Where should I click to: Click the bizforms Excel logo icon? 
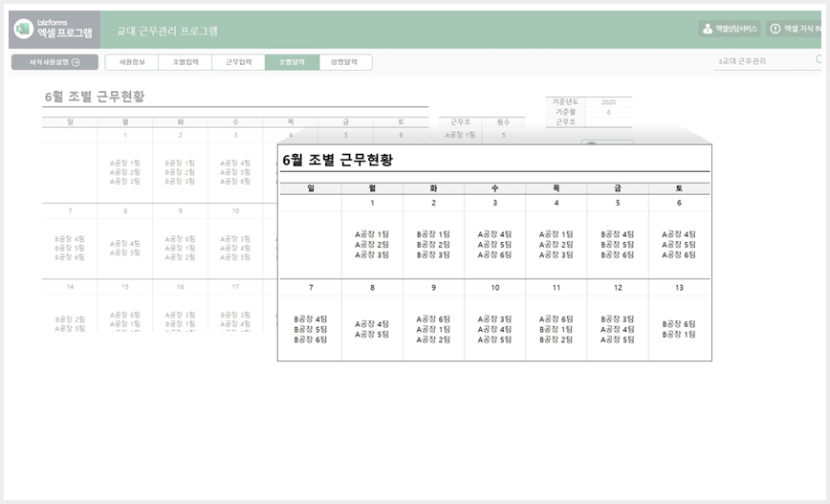[x=23, y=29]
